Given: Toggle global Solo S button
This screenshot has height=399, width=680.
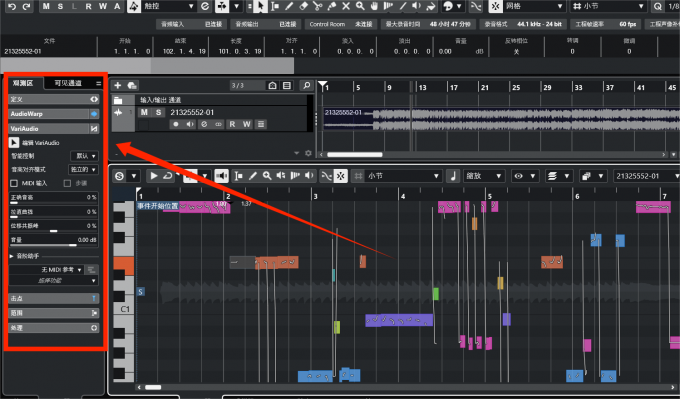Looking at the screenshot, I should click(60, 6).
